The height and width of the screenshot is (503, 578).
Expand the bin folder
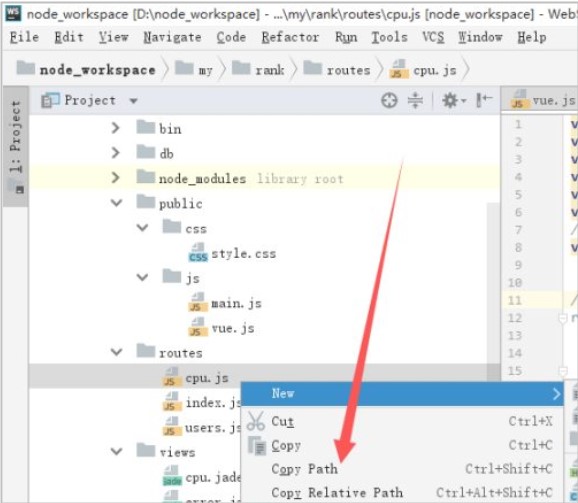pos(115,128)
